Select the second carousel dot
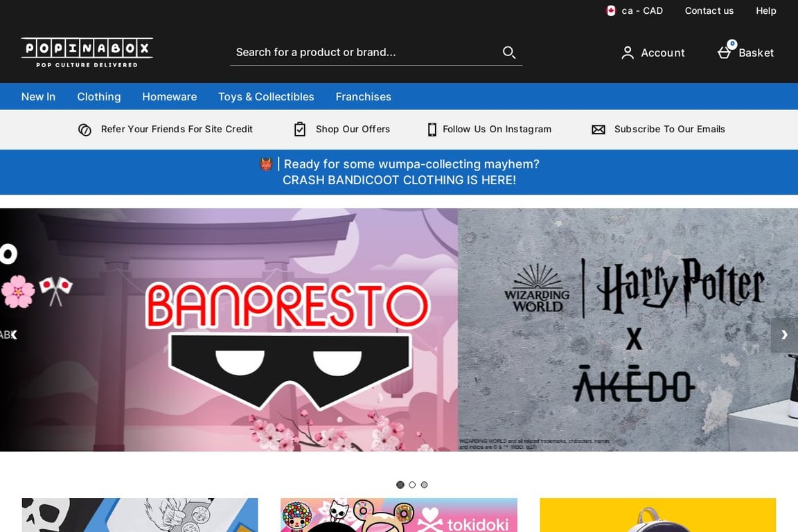 pyautogui.click(x=412, y=485)
